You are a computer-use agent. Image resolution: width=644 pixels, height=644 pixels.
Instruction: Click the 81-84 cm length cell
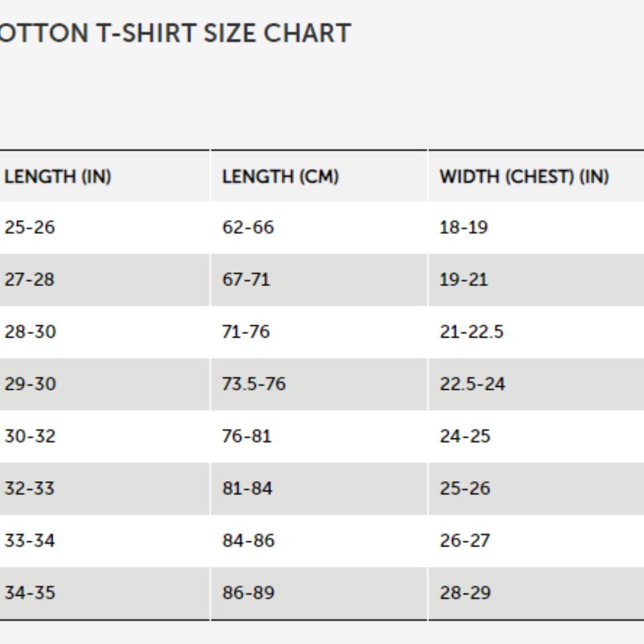[x=319, y=488]
